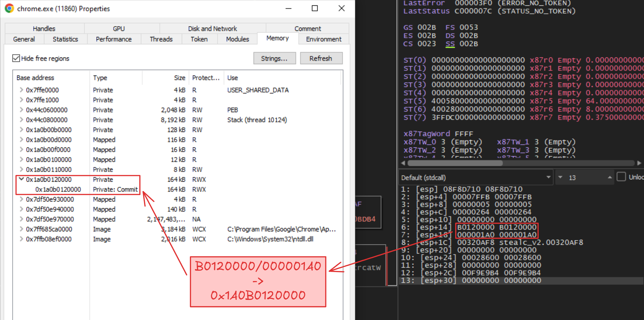Screen dimensions: 644x320
Task: Expand the 0x1a0b00d0000 mapped region
Action: point(21,139)
